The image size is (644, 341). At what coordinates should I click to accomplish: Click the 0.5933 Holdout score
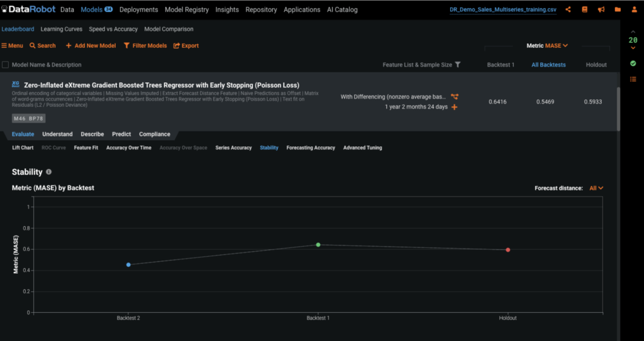[x=593, y=102]
